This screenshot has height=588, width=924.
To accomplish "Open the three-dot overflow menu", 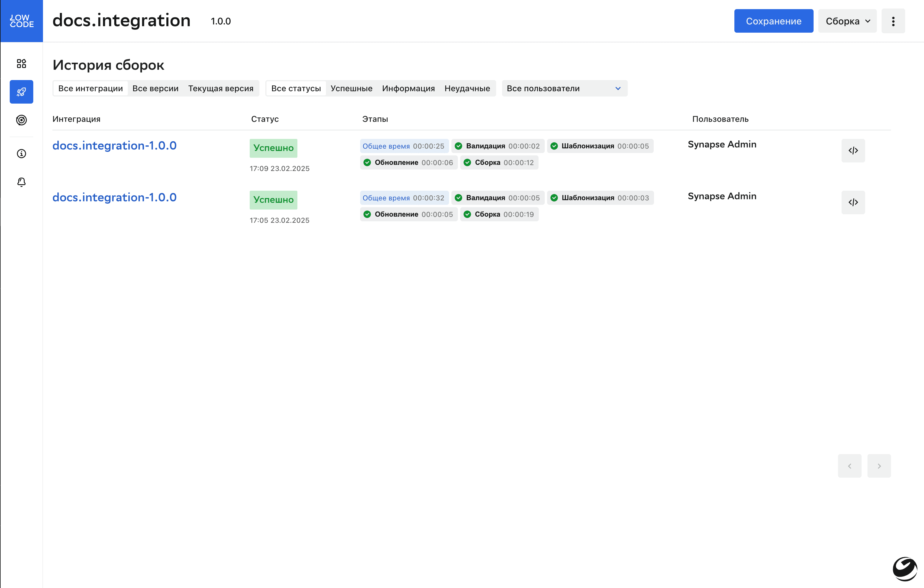I will (893, 21).
